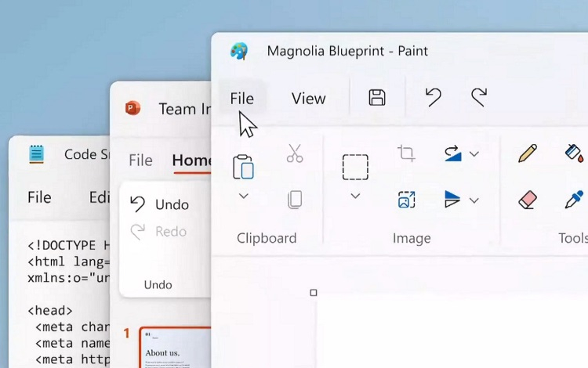This screenshot has height=368, width=588.
Task: Expand the Paste options dropdown arrow
Action: [243, 196]
